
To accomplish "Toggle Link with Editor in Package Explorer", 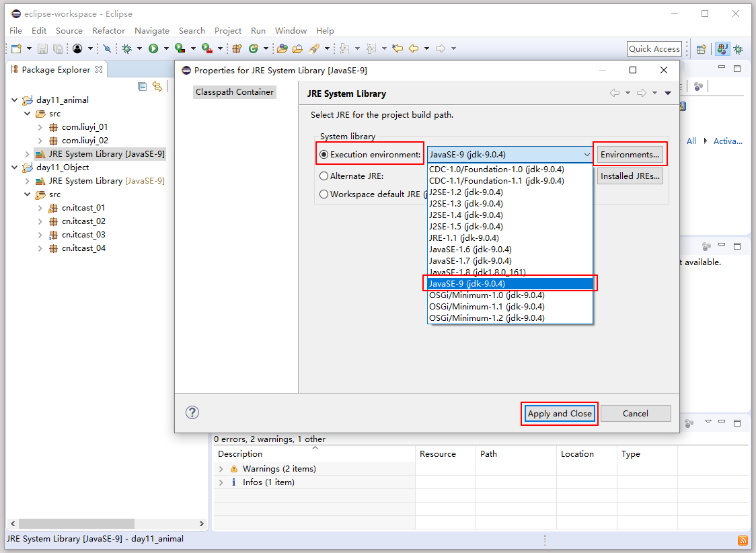I will 157,86.
